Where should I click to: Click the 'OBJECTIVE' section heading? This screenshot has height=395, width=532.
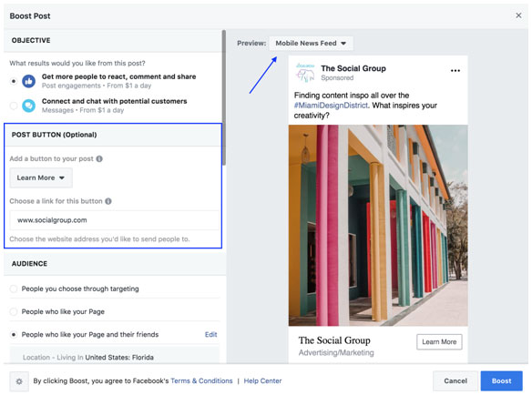[31, 40]
